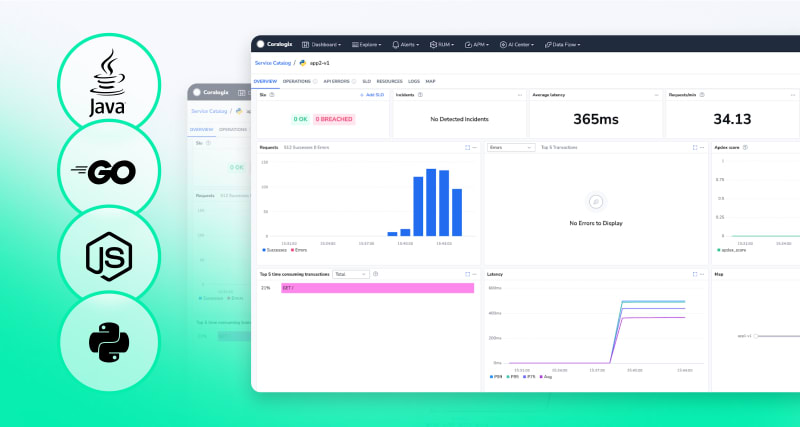Open the Incidents panel's more options menu
800x427 pixels.
coord(519,95)
